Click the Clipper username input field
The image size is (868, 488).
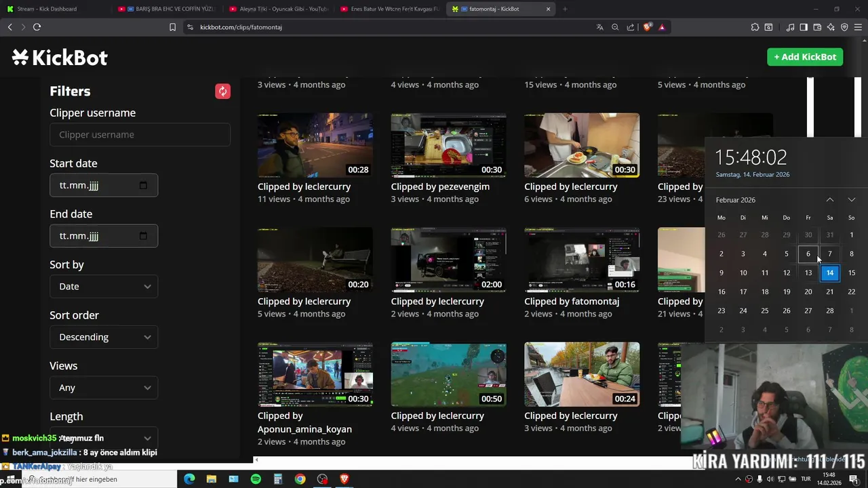tap(140, 135)
